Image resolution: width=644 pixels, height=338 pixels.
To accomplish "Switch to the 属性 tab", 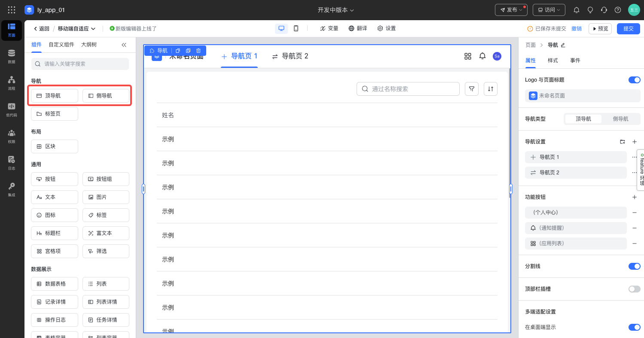I will tap(531, 61).
